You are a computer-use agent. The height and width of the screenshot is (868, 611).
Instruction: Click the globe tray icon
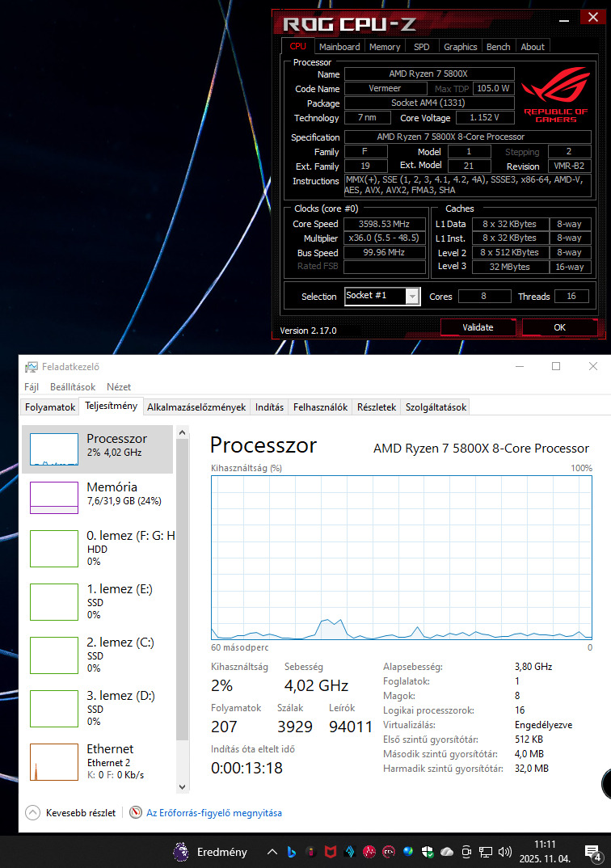[408, 852]
